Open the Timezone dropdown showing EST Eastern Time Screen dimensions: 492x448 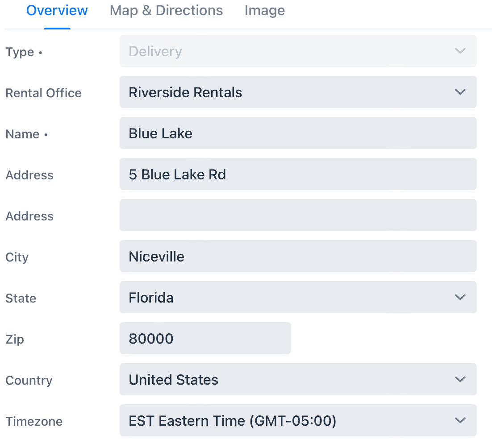coord(298,421)
